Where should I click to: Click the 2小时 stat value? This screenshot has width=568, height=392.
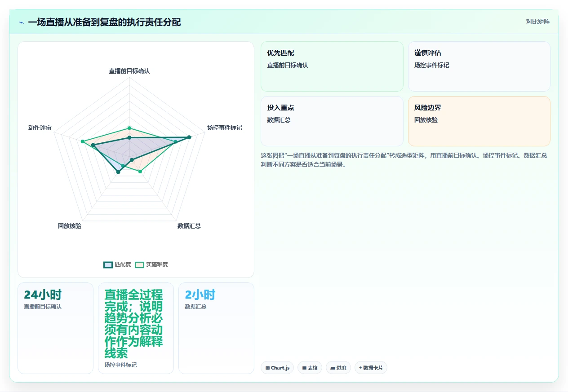coord(200,295)
